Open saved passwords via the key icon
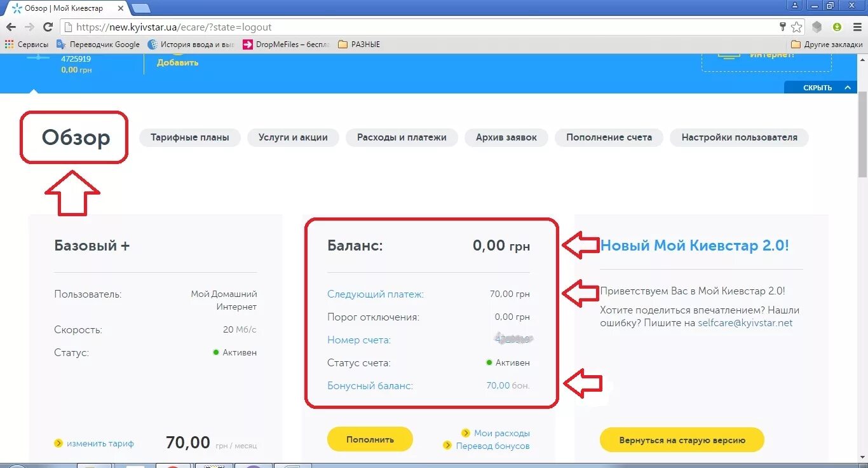Image resolution: width=868 pixels, height=468 pixels. [783, 27]
